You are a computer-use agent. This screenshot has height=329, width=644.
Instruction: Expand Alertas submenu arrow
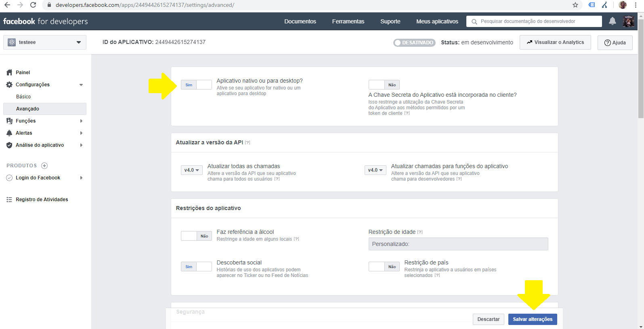click(x=81, y=133)
